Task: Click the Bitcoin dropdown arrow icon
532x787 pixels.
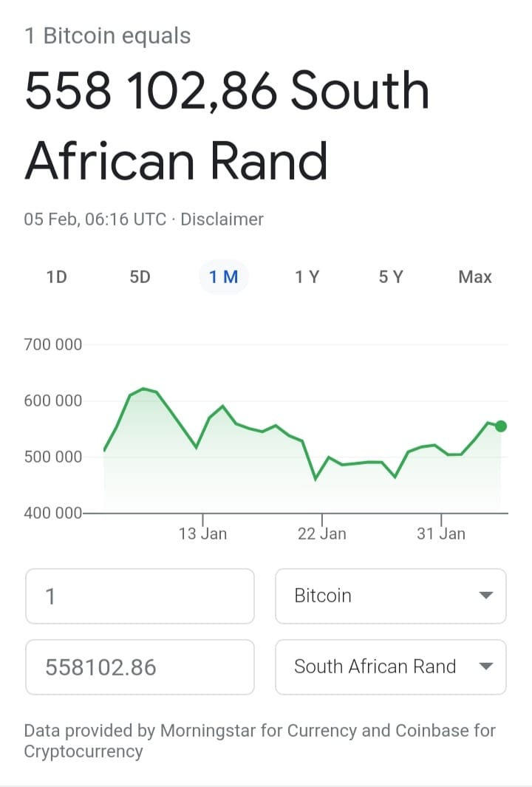Action: click(x=485, y=596)
